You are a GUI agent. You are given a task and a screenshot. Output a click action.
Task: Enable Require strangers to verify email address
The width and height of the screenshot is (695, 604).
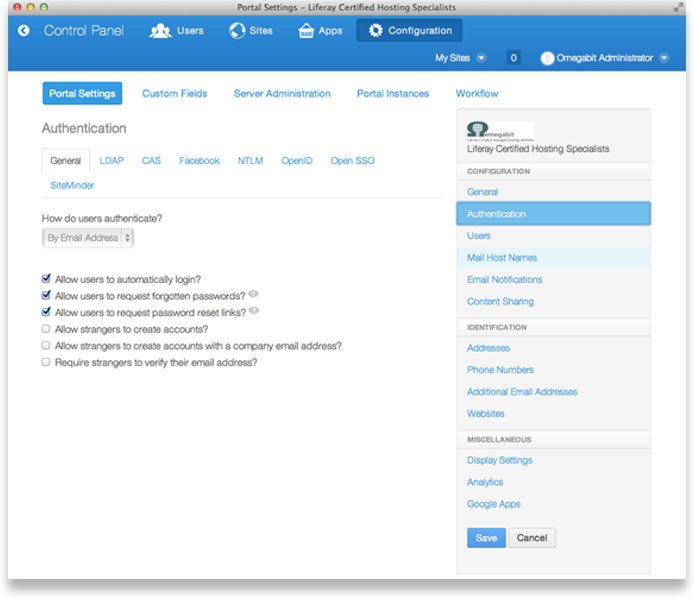(46, 362)
